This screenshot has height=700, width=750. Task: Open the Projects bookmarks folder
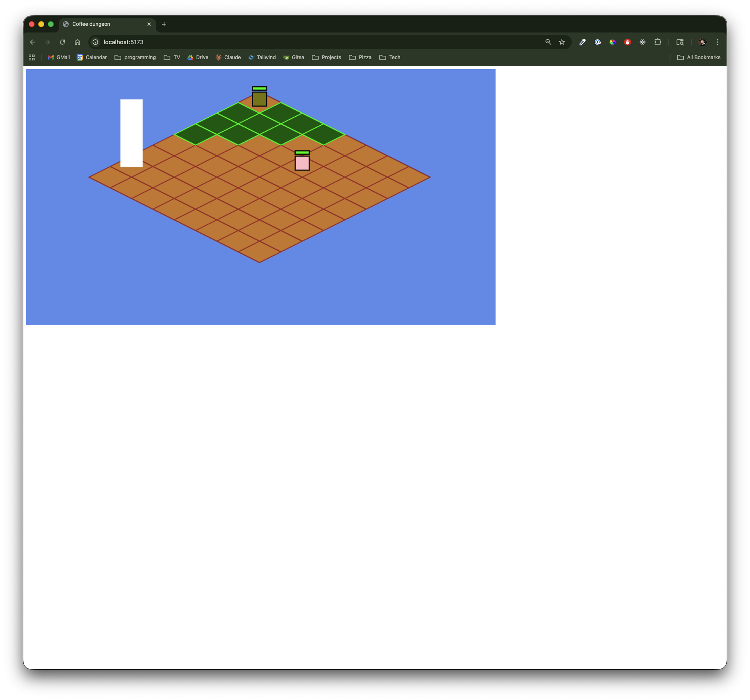[326, 57]
